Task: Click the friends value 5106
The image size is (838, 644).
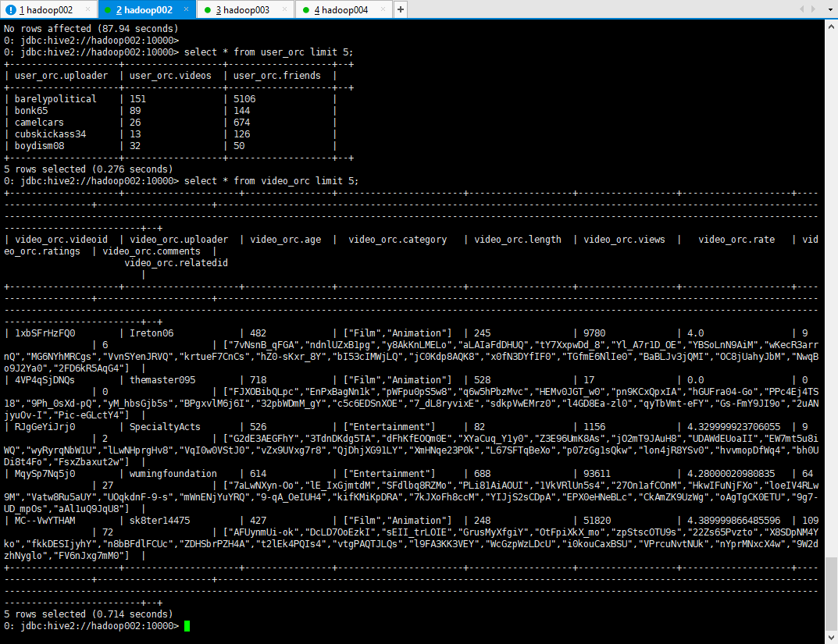Action: click(x=244, y=99)
